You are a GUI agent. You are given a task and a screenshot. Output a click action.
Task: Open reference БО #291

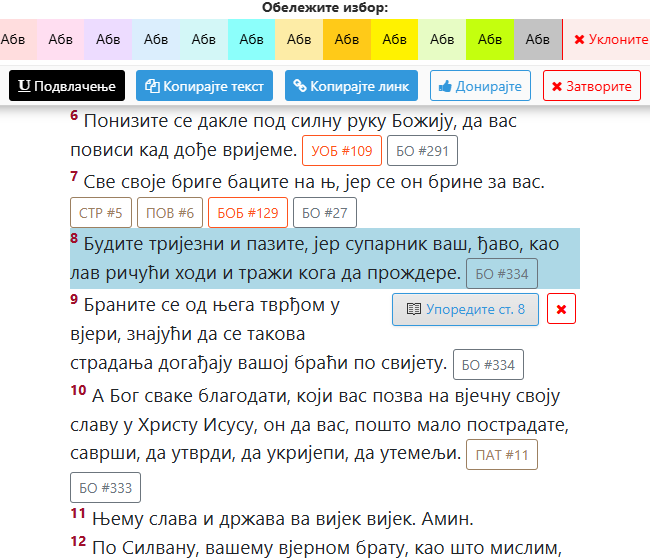coord(422,151)
